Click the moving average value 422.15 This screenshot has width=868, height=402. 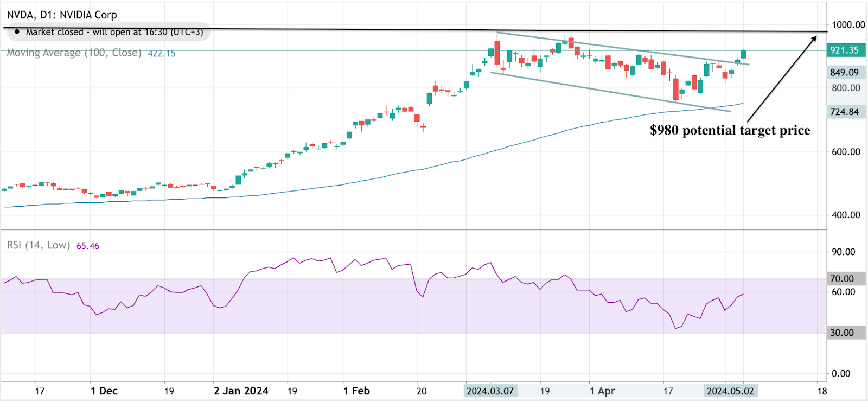coord(162,53)
